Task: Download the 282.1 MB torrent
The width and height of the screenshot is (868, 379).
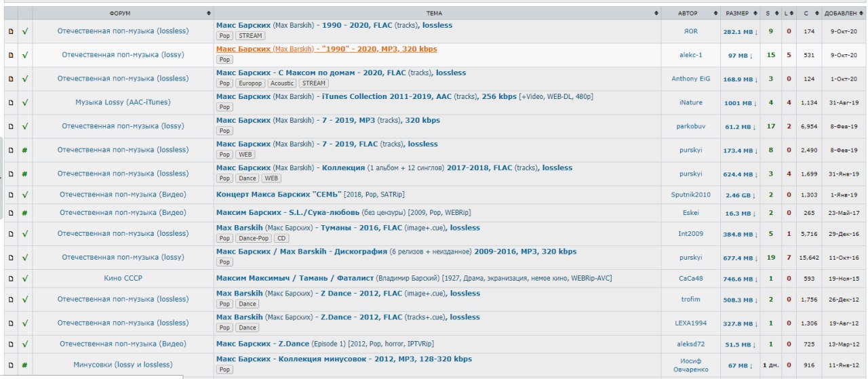Action: [x=740, y=31]
